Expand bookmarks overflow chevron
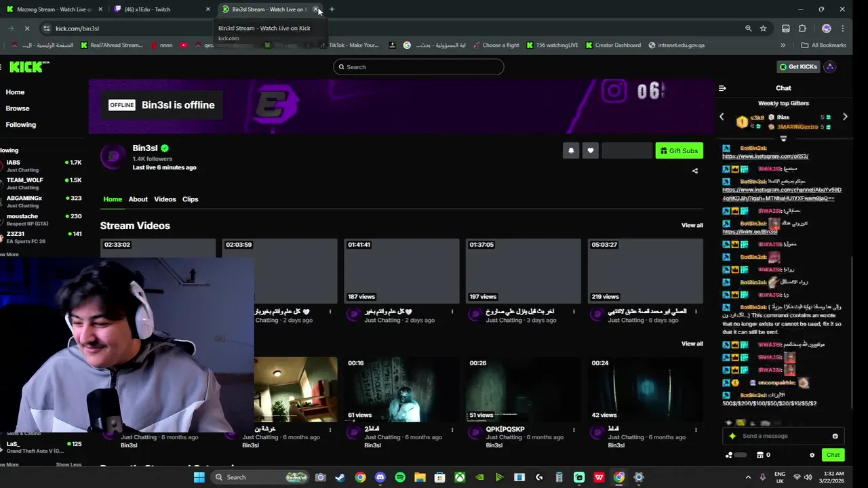Screen dimensions: 868x488 pos(783,45)
